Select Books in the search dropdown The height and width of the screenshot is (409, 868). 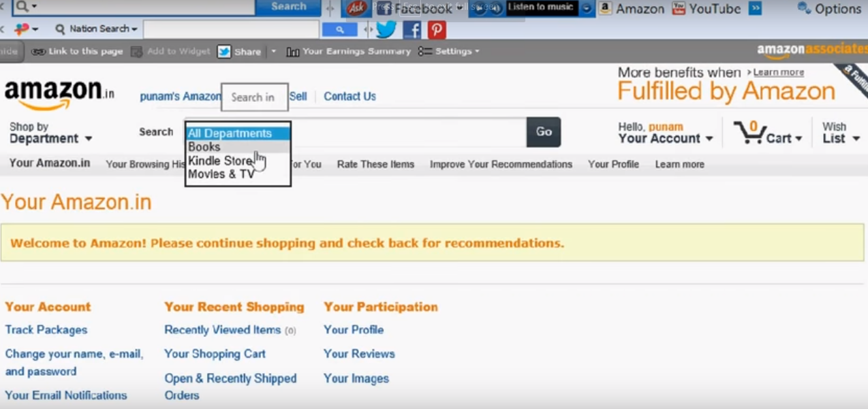(x=238, y=147)
